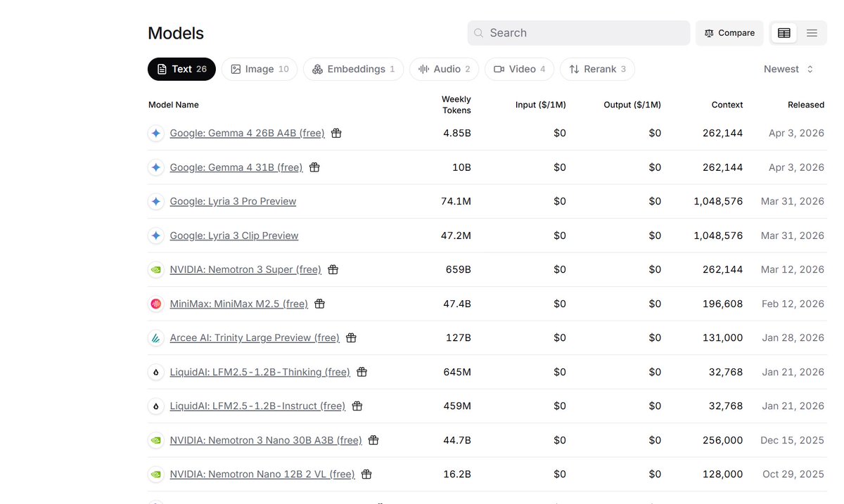Click the Compare button
Viewport: 844px width, 504px height.
pyautogui.click(x=729, y=33)
